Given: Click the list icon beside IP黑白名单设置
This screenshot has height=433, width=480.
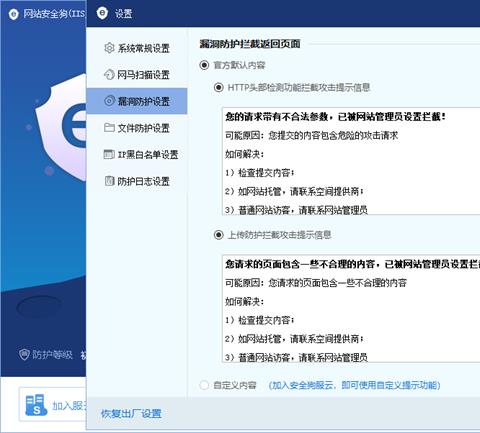Looking at the screenshot, I should click(109, 154).
